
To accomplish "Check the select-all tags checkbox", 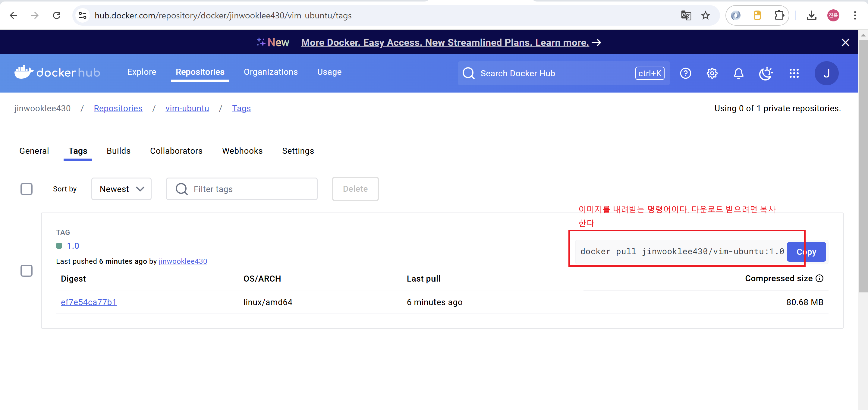I will [x=27, y=189].
